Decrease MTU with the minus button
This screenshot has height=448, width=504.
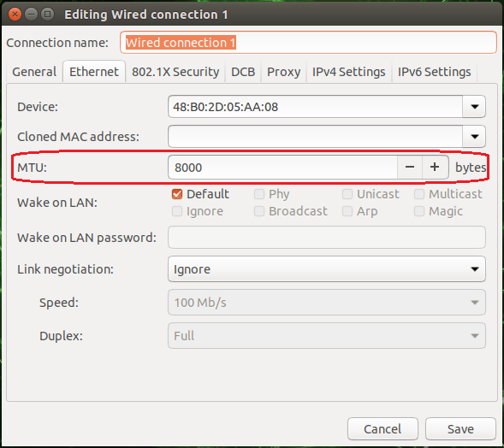tap(410, 168)
